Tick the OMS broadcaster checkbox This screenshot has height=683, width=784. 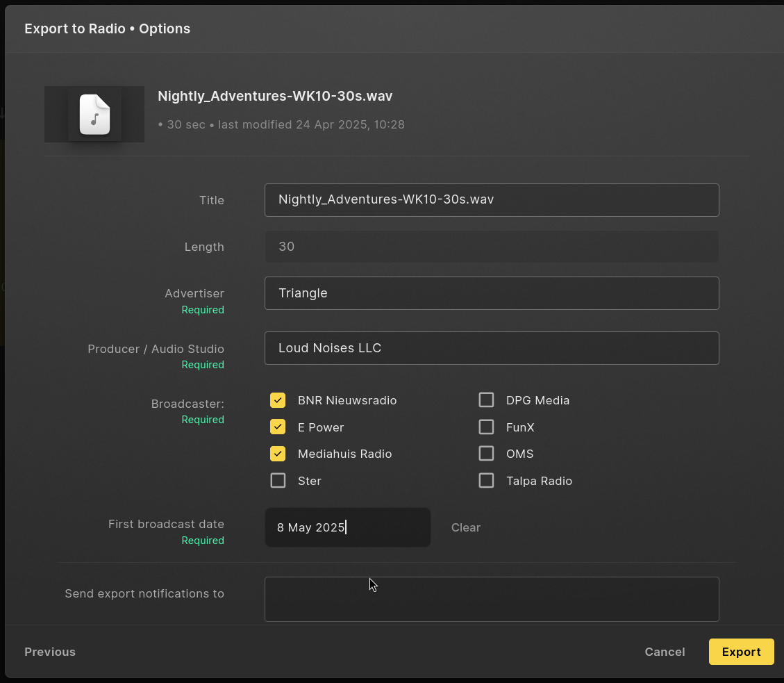point(486,454)
